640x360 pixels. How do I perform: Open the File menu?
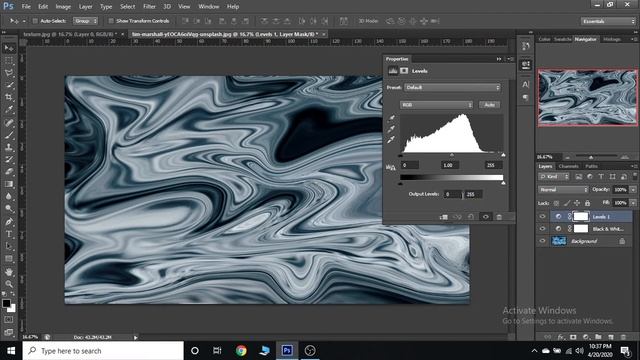click(x=26, y=7)
